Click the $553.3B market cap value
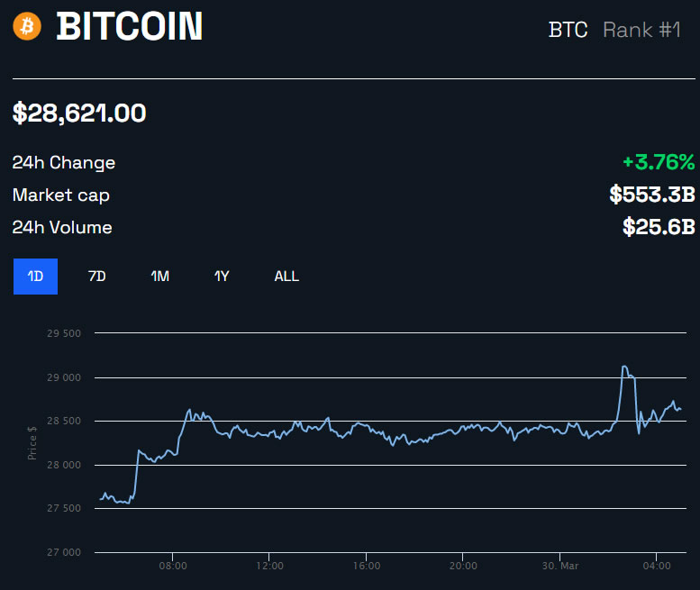This screenshot has width=700, height=590. point(652,195)
